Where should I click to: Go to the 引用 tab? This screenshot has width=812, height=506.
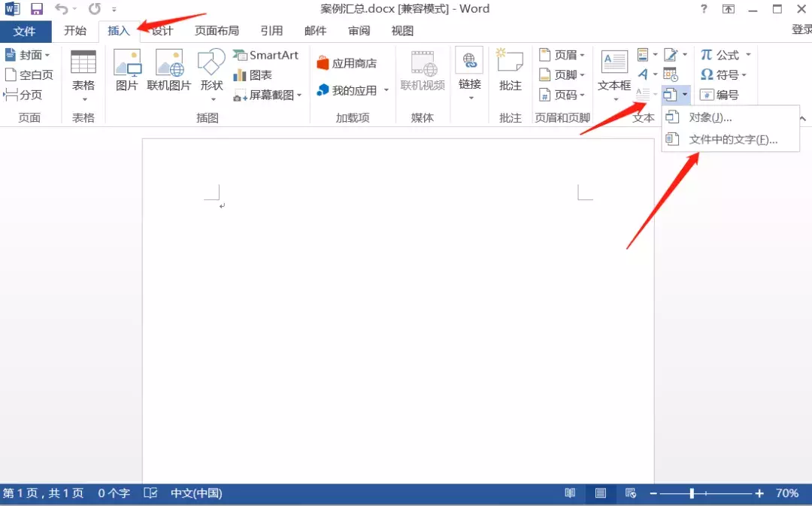(x=271, y=31)
